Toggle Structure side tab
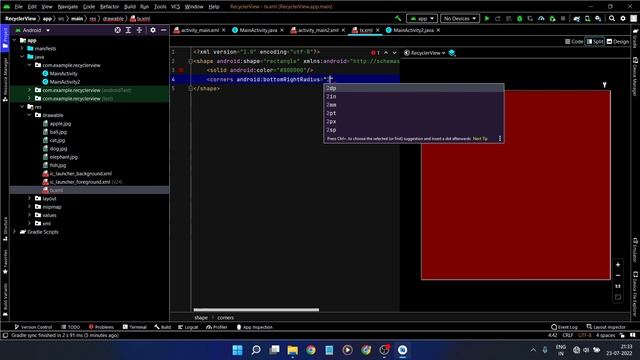This screenshot has width=640, height=360. click(x=5, y=229)
